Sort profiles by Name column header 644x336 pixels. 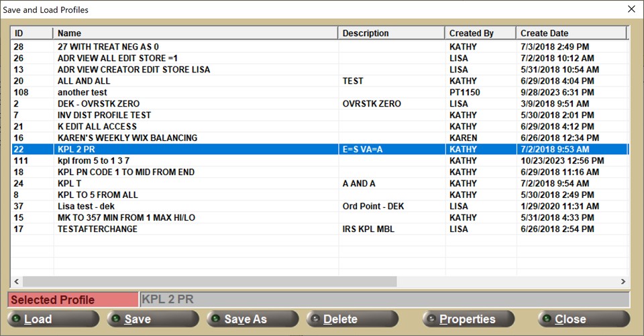pos(195,33)
